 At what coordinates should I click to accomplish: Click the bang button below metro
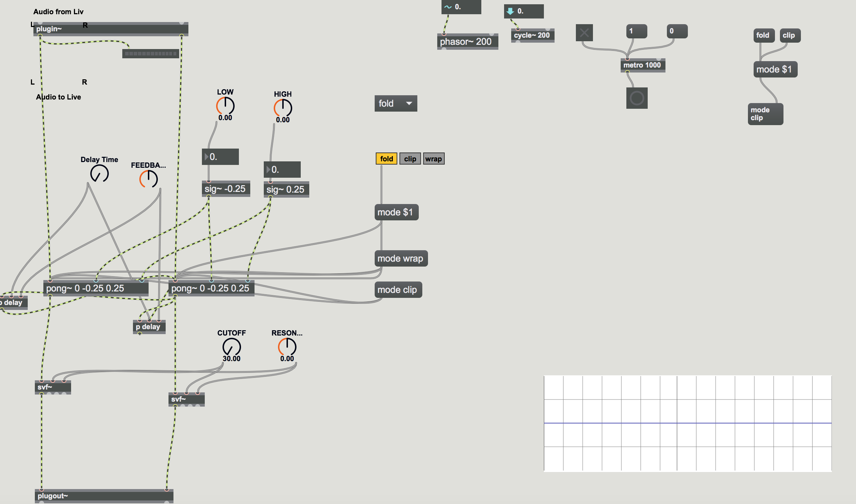pyautogui.click(x=637, y=98)
